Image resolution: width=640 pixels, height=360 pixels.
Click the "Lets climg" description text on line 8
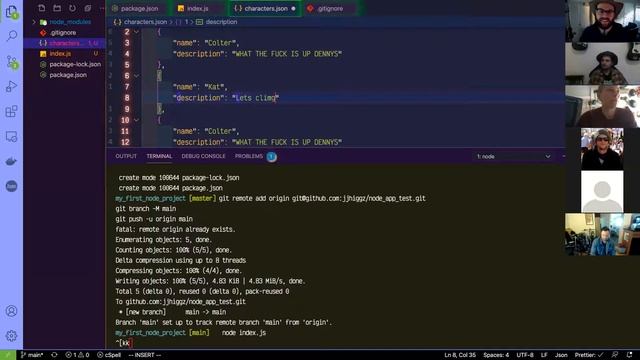click(256, 98)
